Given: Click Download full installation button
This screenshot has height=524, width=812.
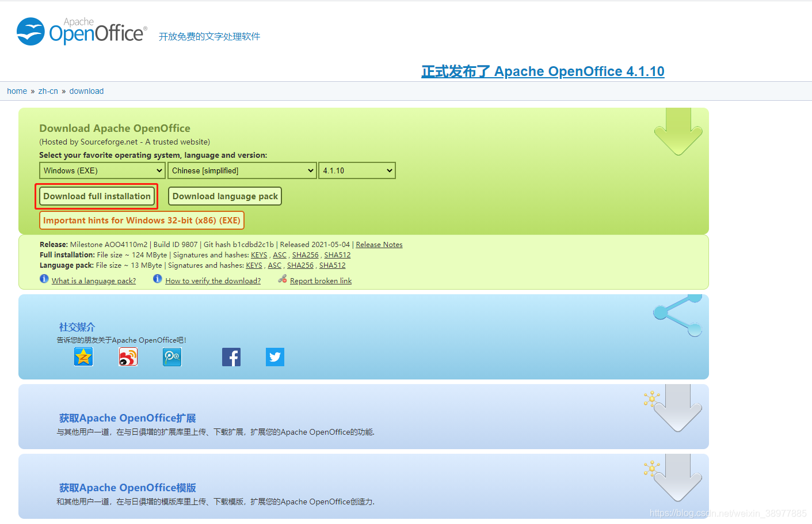Looking at the screenshot, I should point(97,196).
